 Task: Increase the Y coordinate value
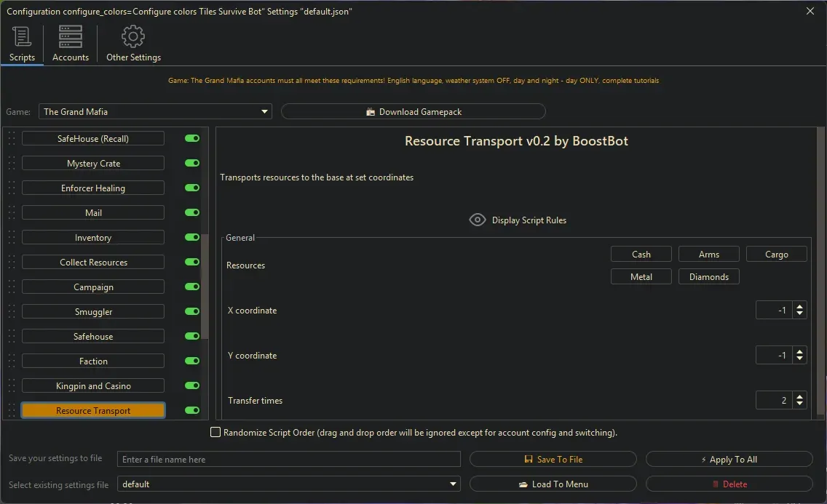click(799, 351)
